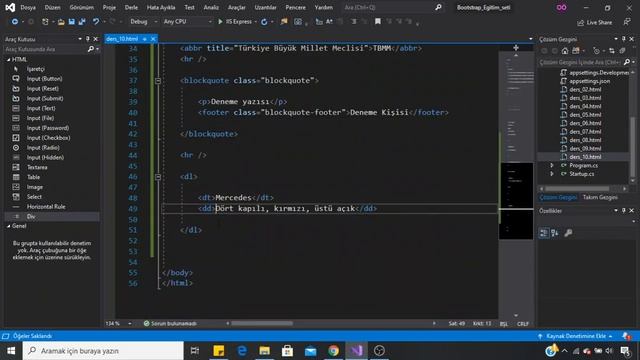The image size is (640, 360).
Task: Collapse the blockquote code region
Action: point(158,81)
